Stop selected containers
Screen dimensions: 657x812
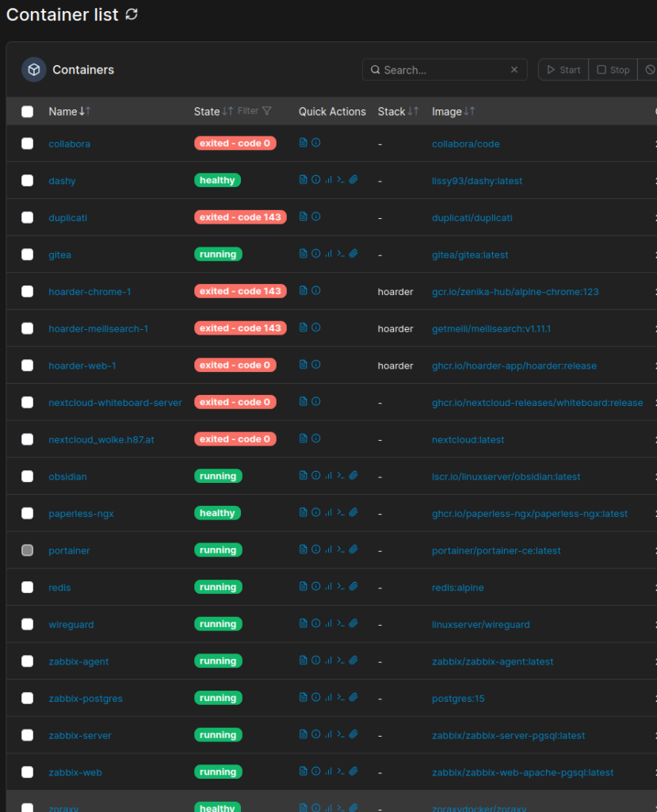click(x=613, y=70)
